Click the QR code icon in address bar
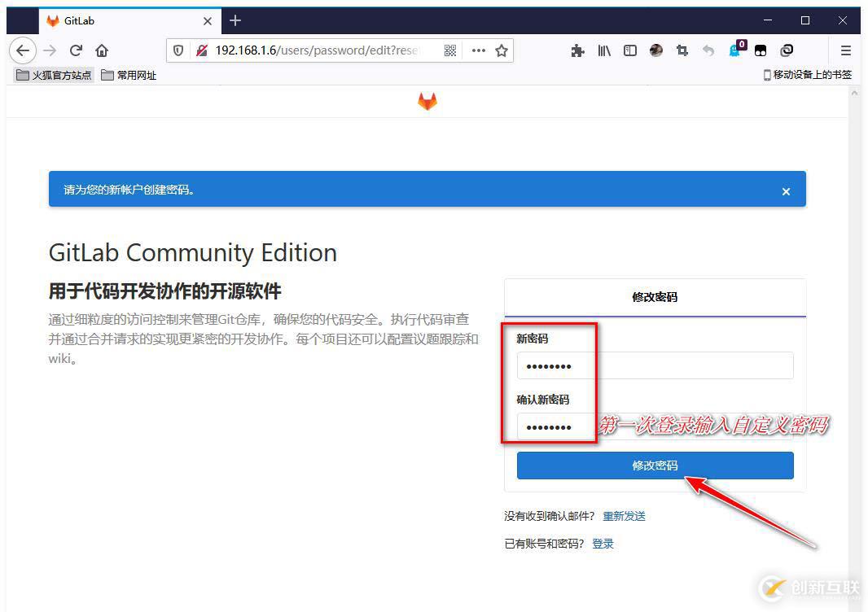This screenshot has height=612, width=868. tap(450, 50)
